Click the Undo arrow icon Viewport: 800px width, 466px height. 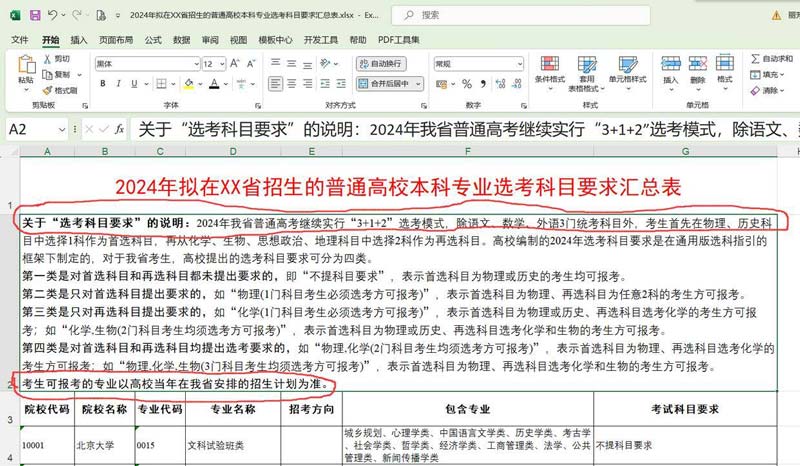[53, 15]
